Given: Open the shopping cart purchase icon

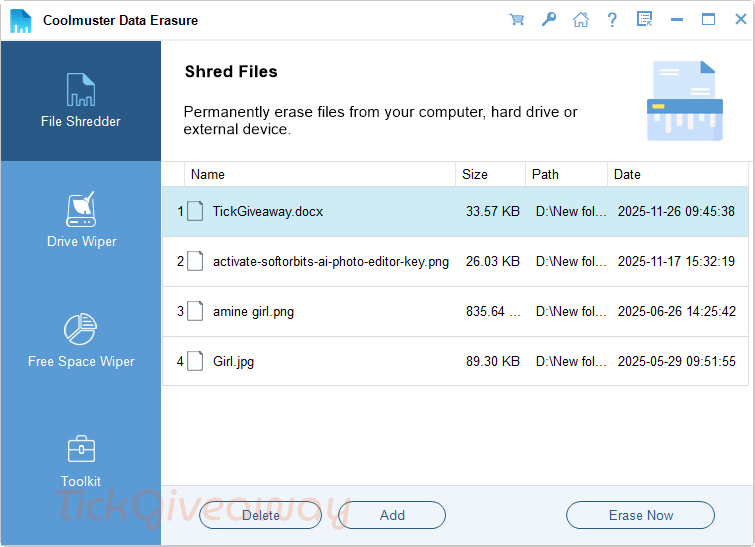Looking at the screenshot, I should coord(517,20).
